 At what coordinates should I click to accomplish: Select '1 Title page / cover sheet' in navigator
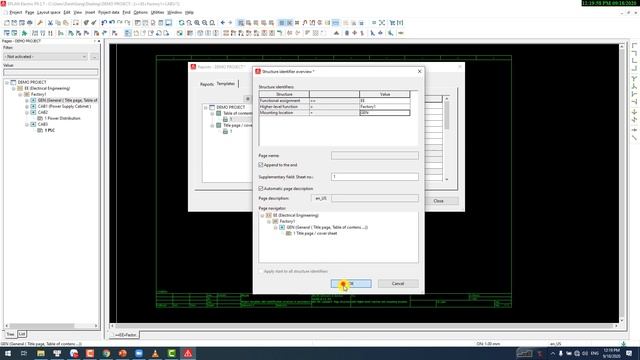point(315,233)
